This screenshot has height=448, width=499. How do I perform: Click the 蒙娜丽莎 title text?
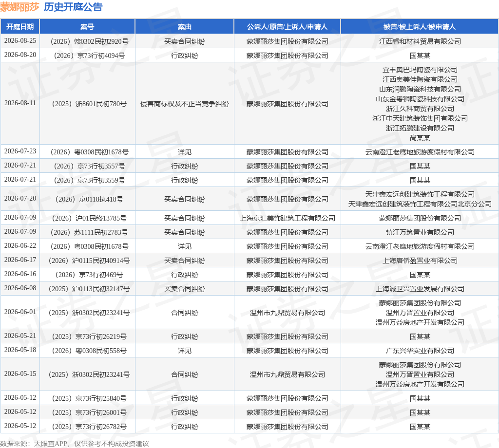coord(19,7)
